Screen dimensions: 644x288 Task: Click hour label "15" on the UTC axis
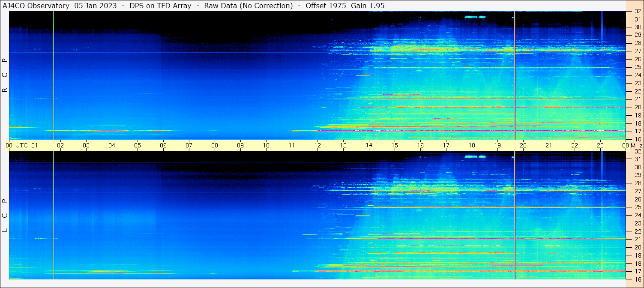click(x=395, y=145)
